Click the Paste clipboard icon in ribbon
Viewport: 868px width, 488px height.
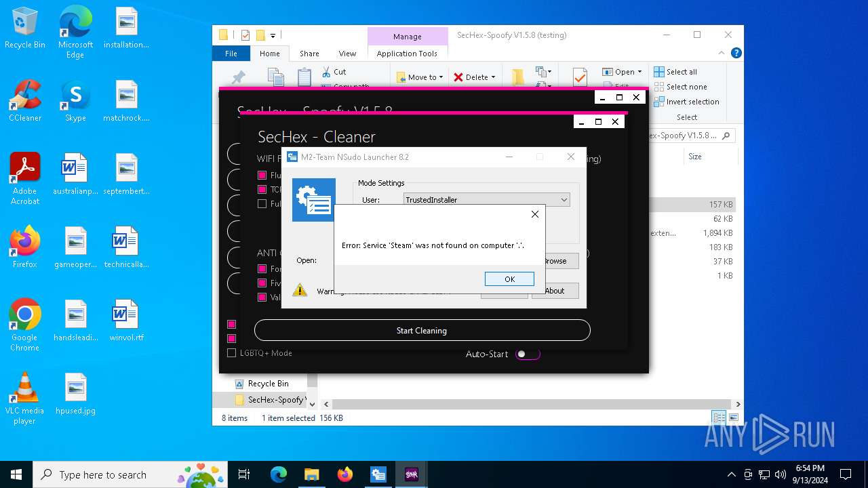(x=304, y=76)
